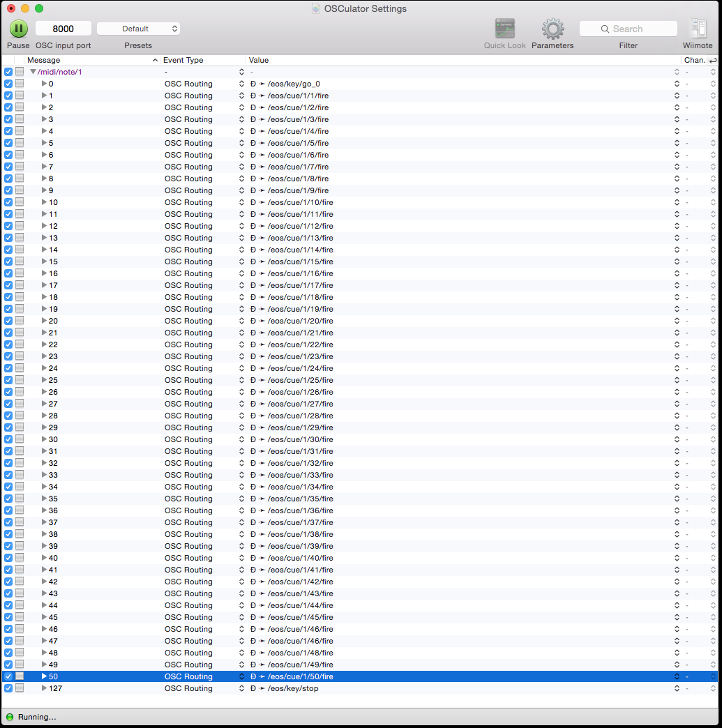The width and height of the screenshot is (722, 728).
Task: Click the Đ routing icon in row 35
Action: tap(253, 499)
